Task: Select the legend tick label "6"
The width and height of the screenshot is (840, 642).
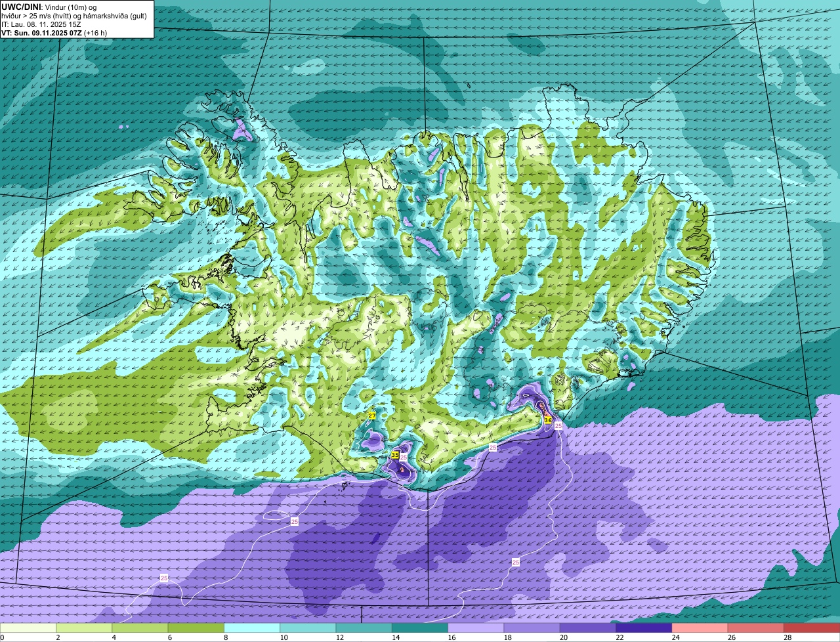Action: pos(169,637)
